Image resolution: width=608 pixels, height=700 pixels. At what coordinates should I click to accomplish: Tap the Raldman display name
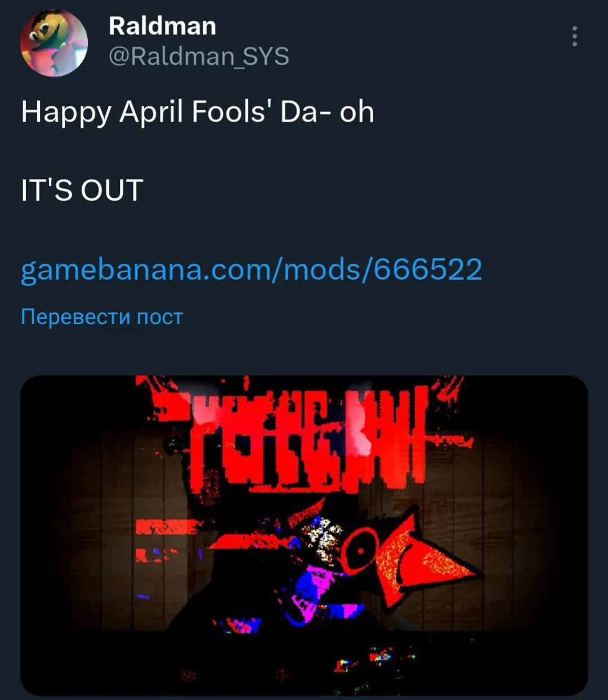point(162,26)
